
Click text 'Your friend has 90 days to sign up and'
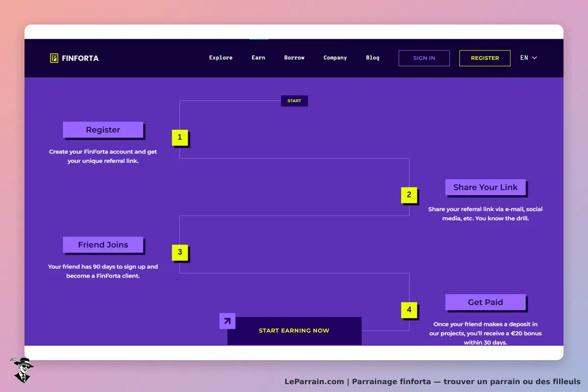pyautogui.click(x=103, y=267)
